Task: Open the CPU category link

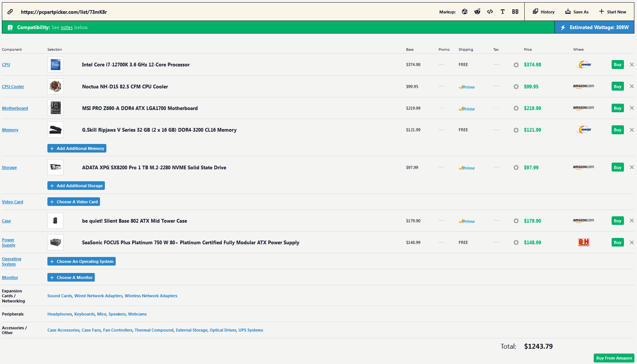Action: pyautogui.click(x=6, y=65)
